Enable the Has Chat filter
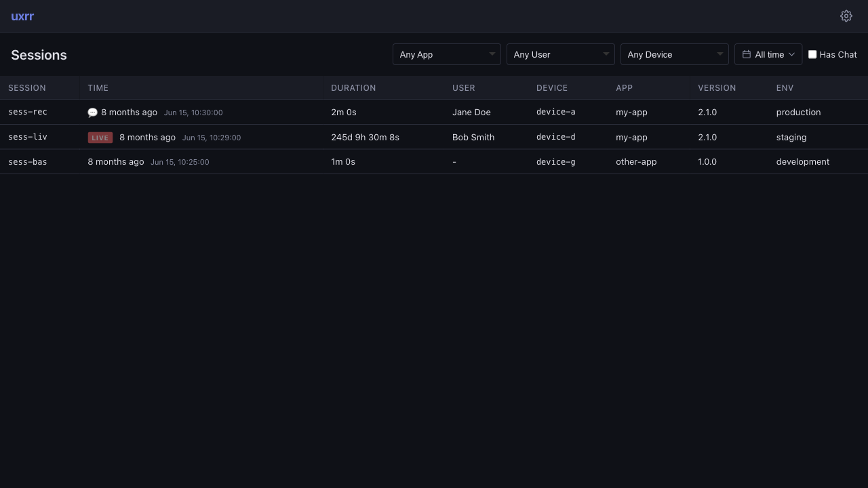The width and height of the screenshot is (868, 488). [x=812, y=54]
